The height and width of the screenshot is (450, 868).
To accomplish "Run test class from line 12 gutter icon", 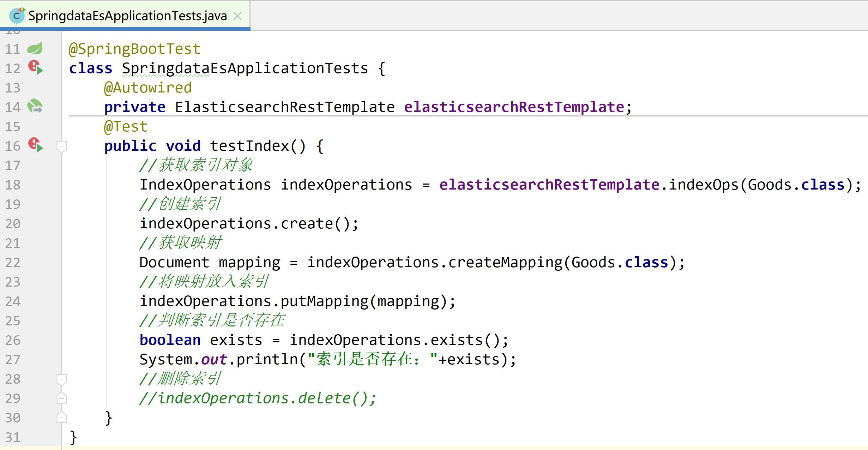I will pos(36,67).
